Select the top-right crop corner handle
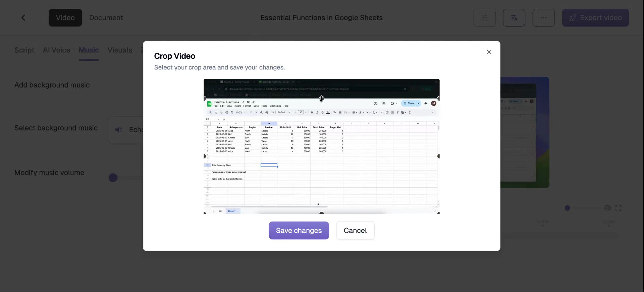Screen dimensions: 644x292 (438, 98)
